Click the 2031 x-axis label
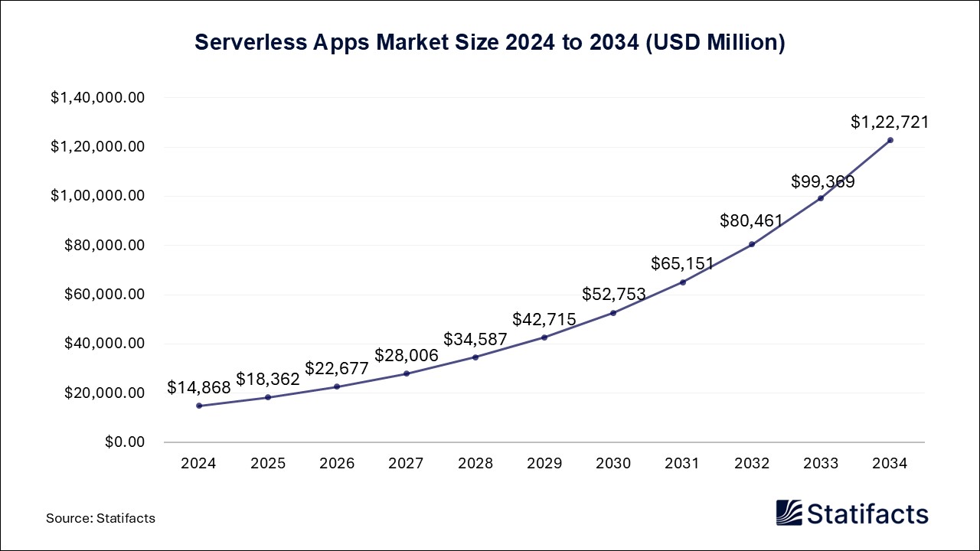The height and width of the screenshot is (551, 980). [x=683, y=464]
